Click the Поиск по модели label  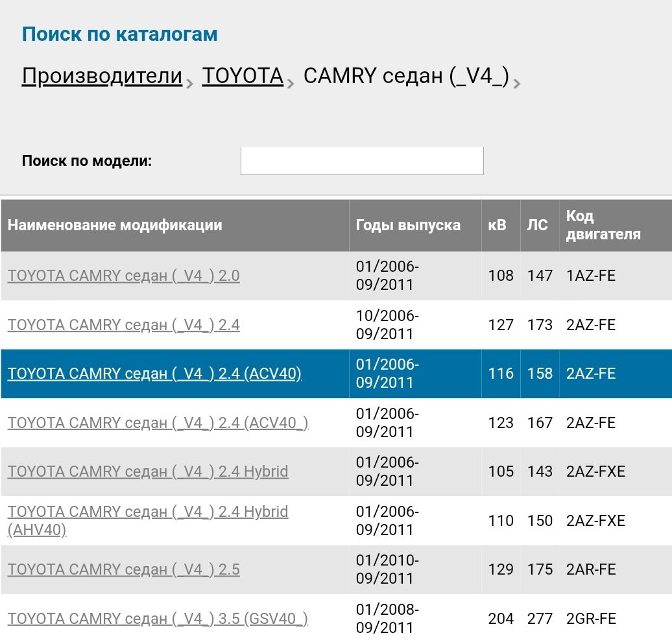pos(87,161)
